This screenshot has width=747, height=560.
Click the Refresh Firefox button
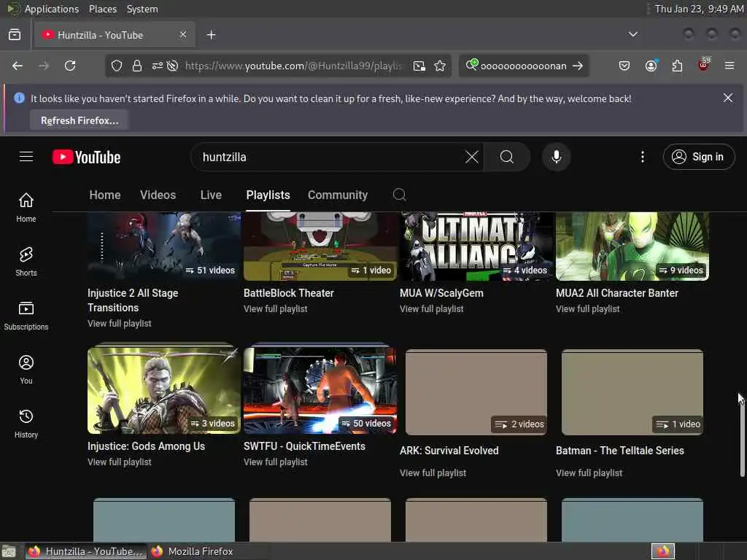pos(79,120)
